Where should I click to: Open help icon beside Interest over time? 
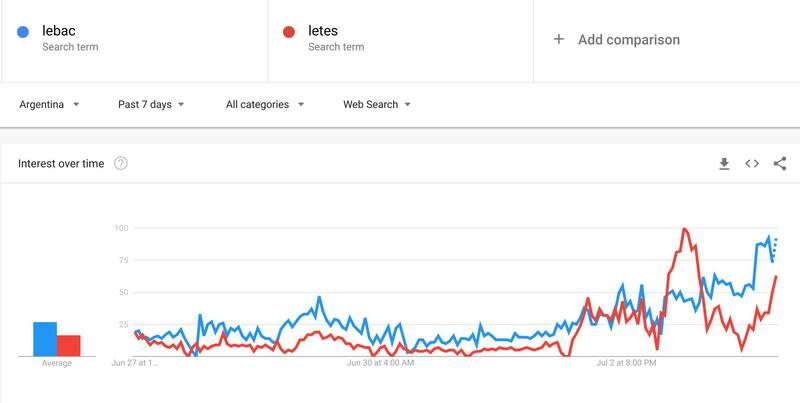point(121,164)
